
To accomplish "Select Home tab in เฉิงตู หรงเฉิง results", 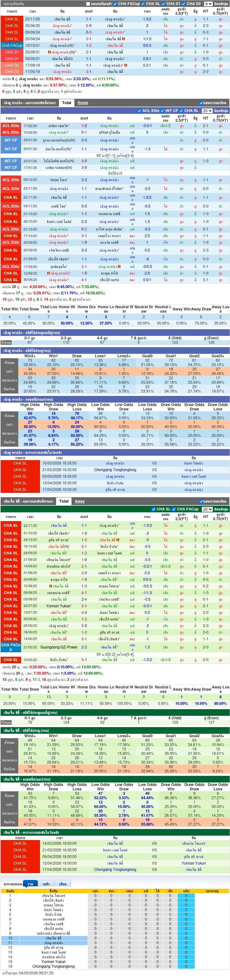I will click(x=83, y=103).
